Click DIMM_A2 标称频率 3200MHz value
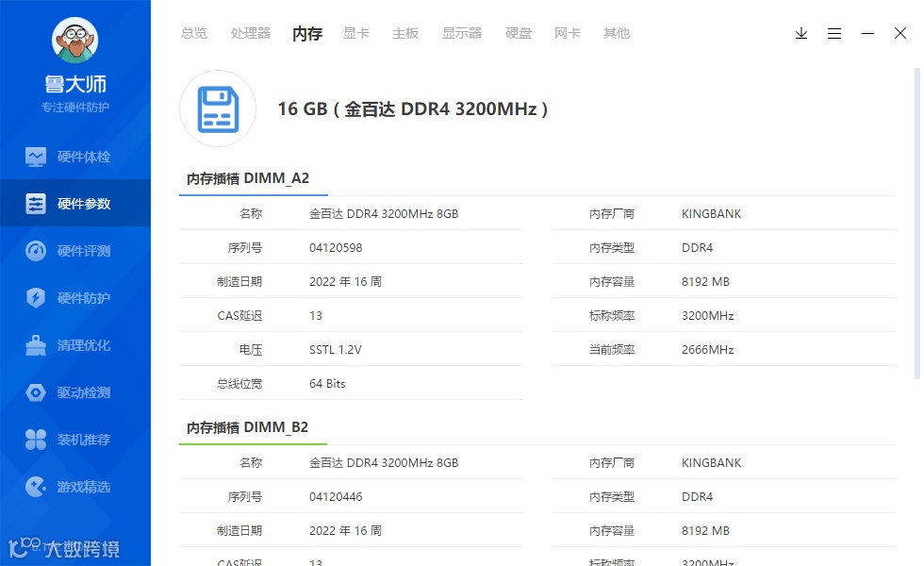This screenshot has height=566, width=924. coord(708,316)
